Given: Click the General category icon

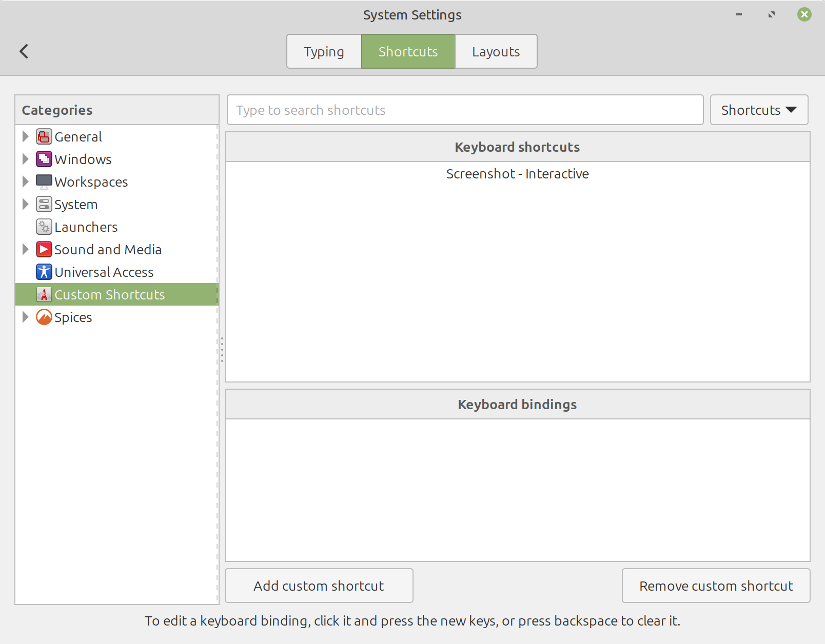Looking at the screenshot, I should click(x=44, y=137).
